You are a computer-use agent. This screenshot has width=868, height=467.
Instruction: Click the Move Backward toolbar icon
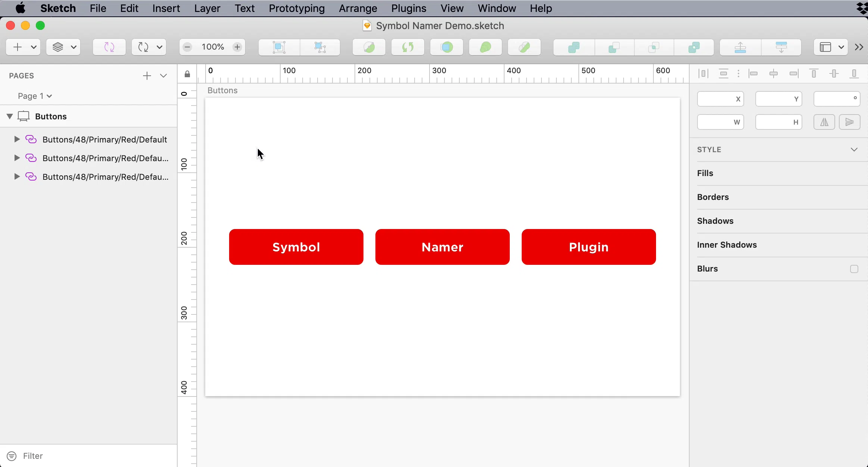tap(781, 47)
